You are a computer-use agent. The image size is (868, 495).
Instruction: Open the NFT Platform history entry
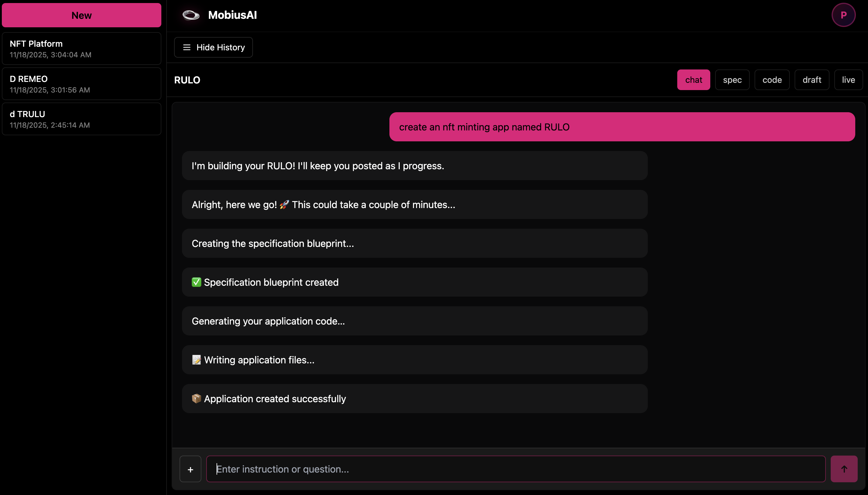82,49
